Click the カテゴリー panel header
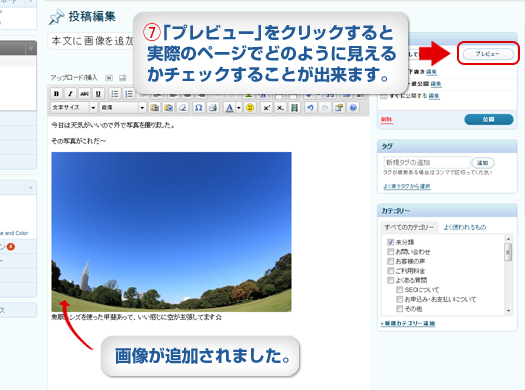Image resolution: width=525 pixels, height=390 pixels. coord(447,211)
